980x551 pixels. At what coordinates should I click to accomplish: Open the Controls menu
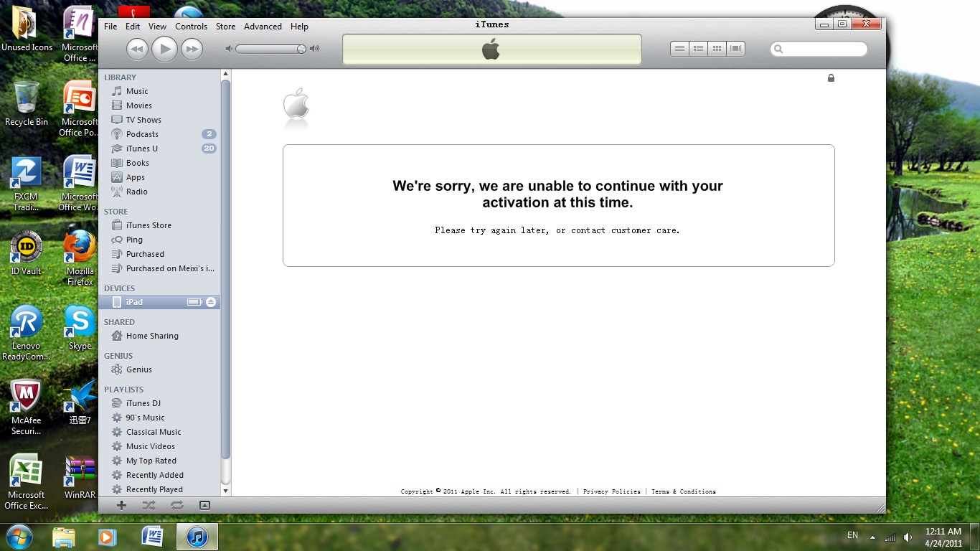tap(192, 27)
